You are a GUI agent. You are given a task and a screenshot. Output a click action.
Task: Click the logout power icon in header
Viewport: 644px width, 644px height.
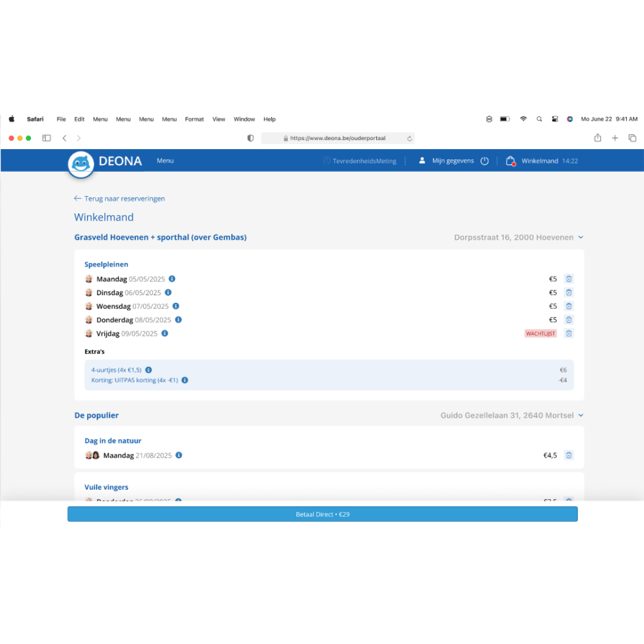pyautogui.click(x=485, y=161)
